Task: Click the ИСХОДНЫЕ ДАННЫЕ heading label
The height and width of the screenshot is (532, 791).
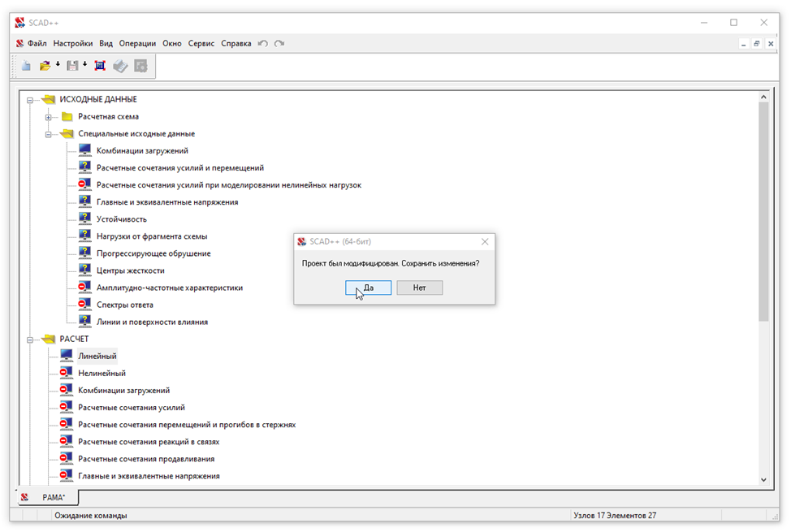Action: (98, 99)
